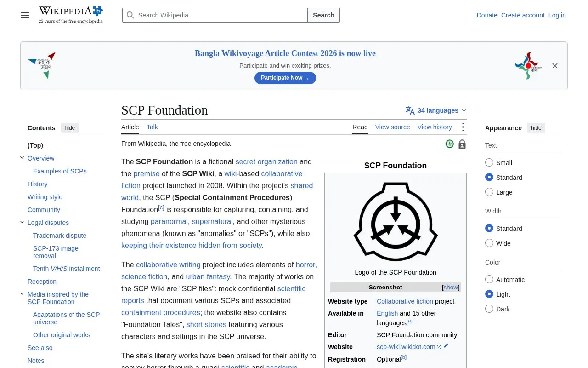The height and width of the screenshot is (368, 588).
Task: Click the page protection padlock icon
Action: [x=462, y=144]
